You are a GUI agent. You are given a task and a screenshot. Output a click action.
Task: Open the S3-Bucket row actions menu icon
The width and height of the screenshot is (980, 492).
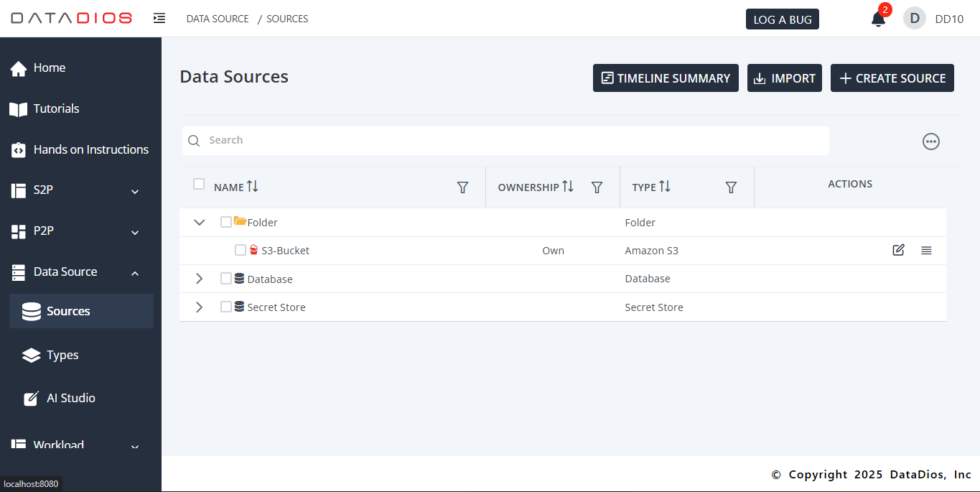926,251
